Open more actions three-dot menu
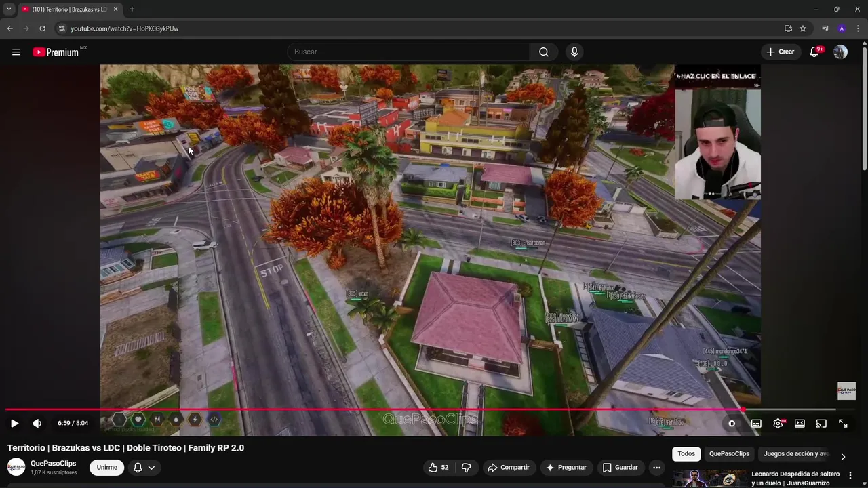The width and height of the screenshot is (868, 488). [x=656, y=468]
